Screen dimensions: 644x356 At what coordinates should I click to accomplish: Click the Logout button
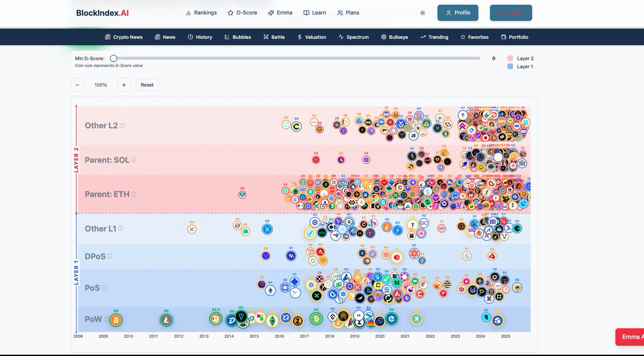click(511, 12)
